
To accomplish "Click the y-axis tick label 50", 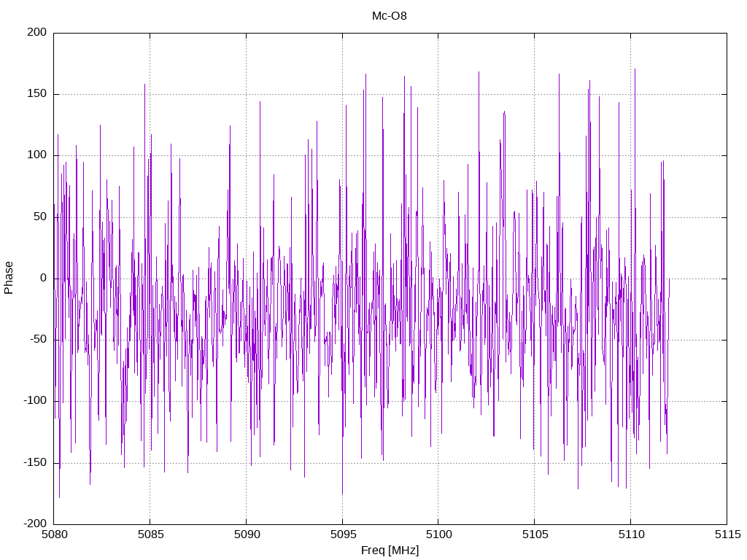I will [40, 217].
